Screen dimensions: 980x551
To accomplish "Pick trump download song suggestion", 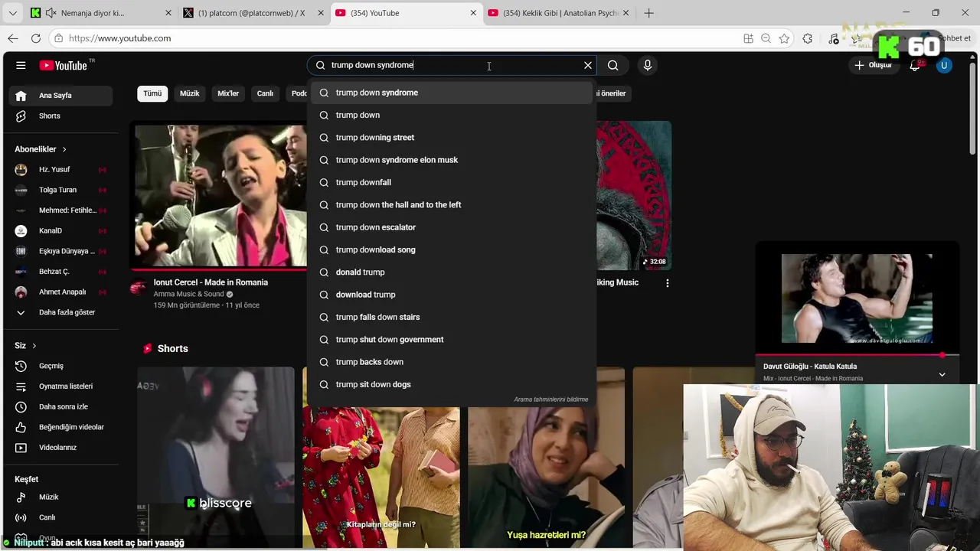I will tap(452, 249).
